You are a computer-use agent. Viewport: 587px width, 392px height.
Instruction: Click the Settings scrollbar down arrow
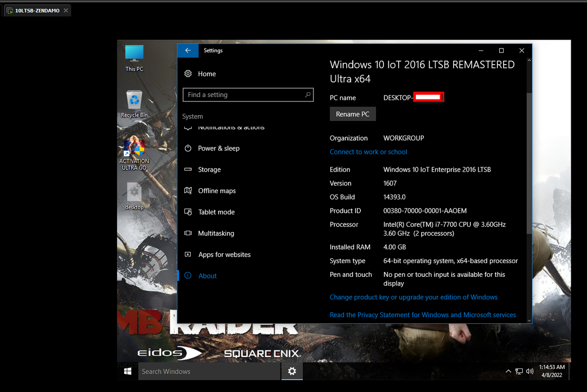tap(529, 320)
